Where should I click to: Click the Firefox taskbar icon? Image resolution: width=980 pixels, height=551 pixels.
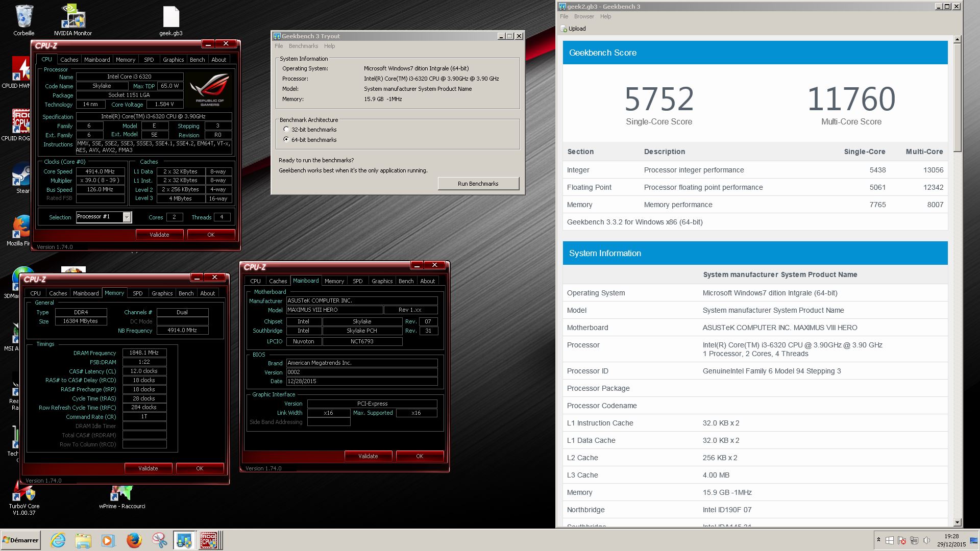134,540
